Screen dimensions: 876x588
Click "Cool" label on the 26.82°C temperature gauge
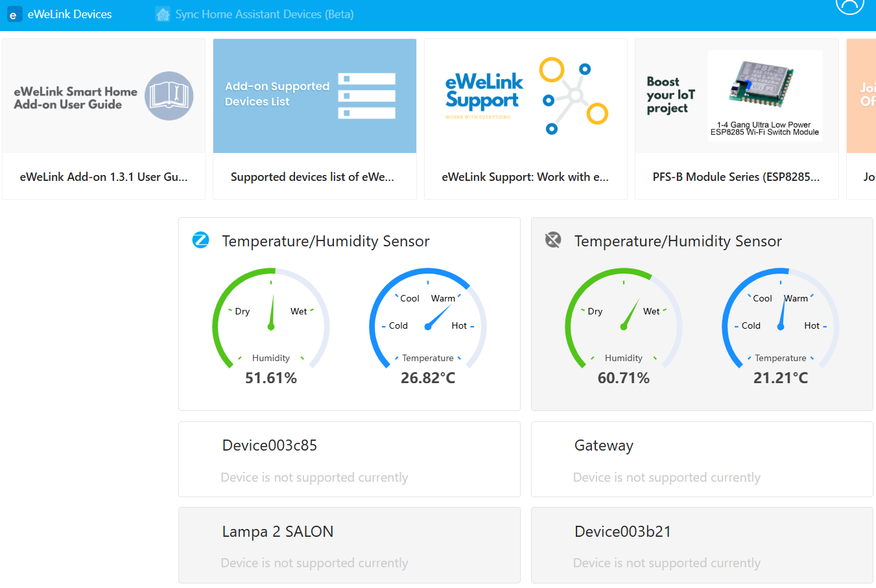coord(410,298)
